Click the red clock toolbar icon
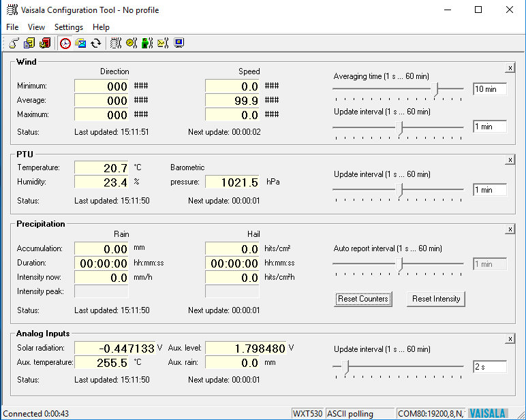The width and height of the screenshot is (526, 420). 65,43
